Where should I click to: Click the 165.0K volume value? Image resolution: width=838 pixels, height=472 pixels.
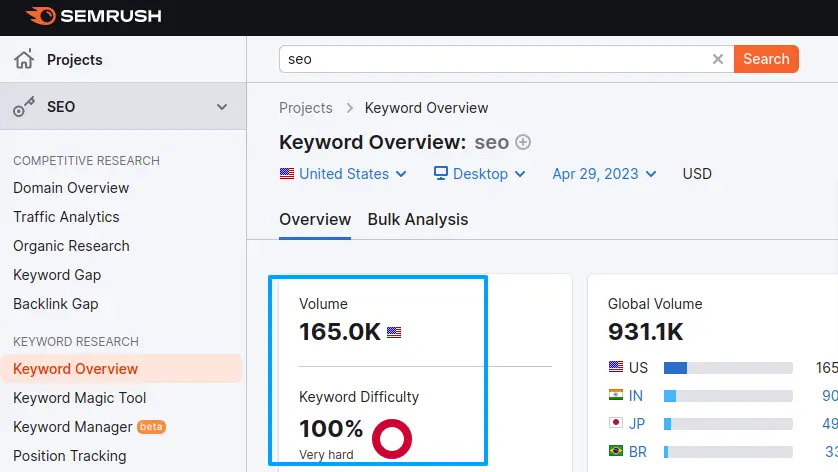click(x=339, y=332)
